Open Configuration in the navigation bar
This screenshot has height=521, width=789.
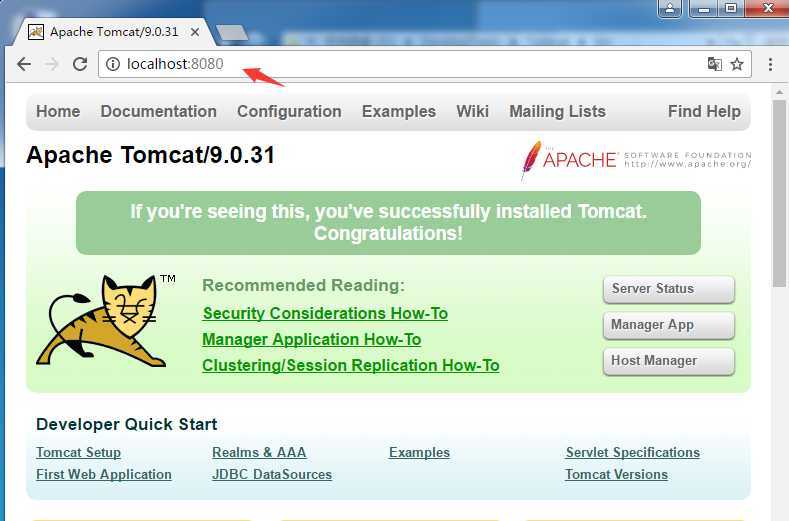(x=289, y=111)
